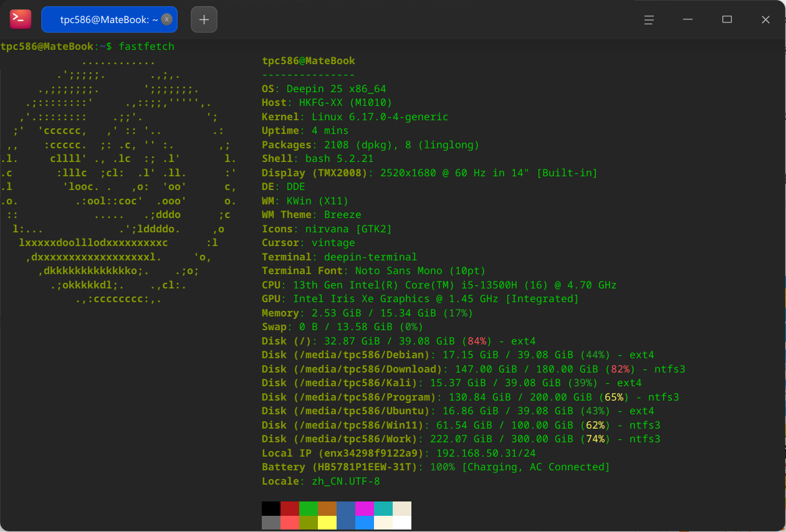Close the terminal window
Image resolution: width=786 pixels, height=532 pixels.
(766, 20)
